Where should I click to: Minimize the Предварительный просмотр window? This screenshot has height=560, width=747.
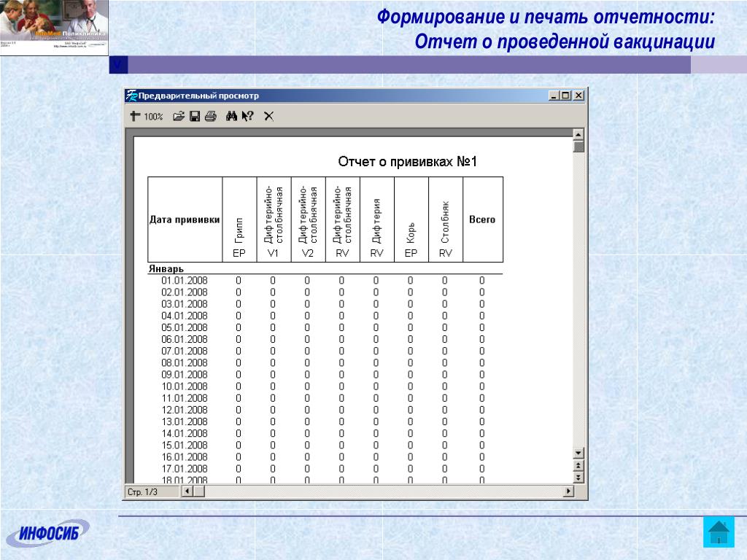(x=554, y=96)
